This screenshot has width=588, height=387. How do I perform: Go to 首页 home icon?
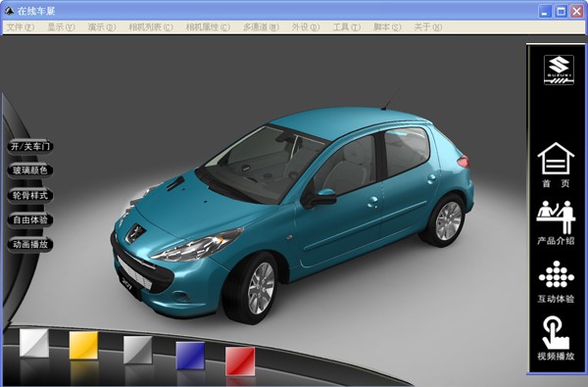point(556,165)
